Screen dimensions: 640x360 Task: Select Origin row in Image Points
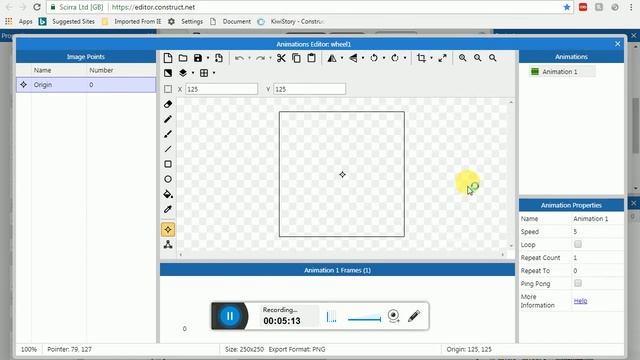click(86, 85)
